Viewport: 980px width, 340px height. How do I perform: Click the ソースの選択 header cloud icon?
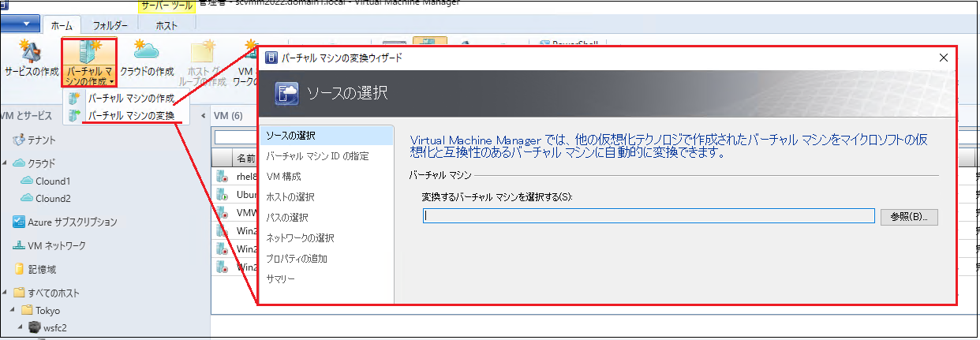pos(286,94)
